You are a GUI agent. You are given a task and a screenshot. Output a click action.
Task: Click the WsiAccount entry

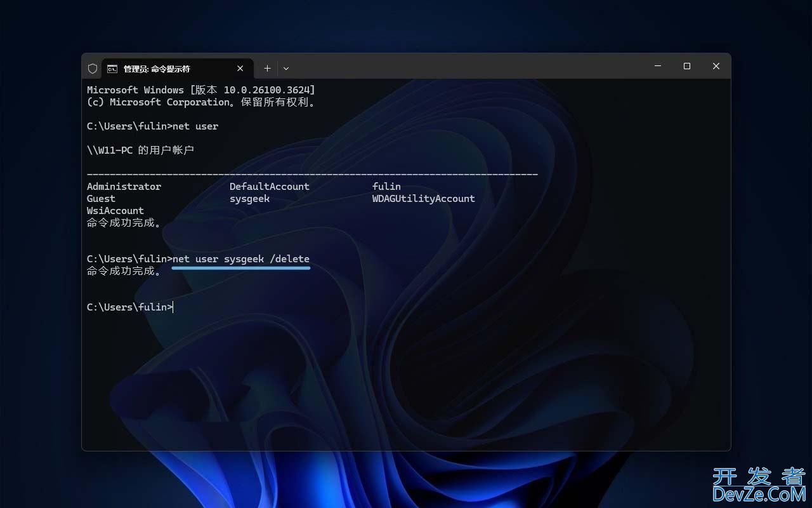point(115,211)
